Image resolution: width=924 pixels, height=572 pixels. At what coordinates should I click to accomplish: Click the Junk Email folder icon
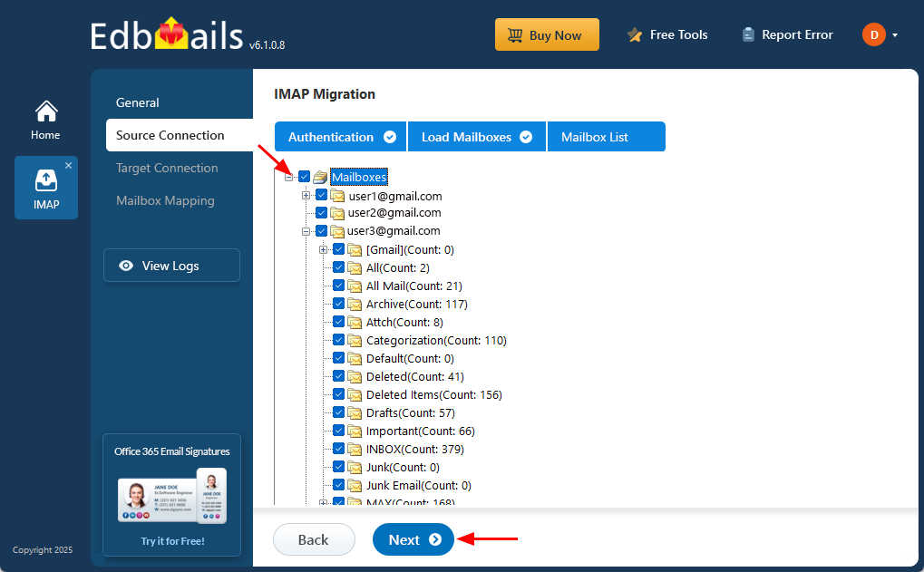tap(355, 486)
